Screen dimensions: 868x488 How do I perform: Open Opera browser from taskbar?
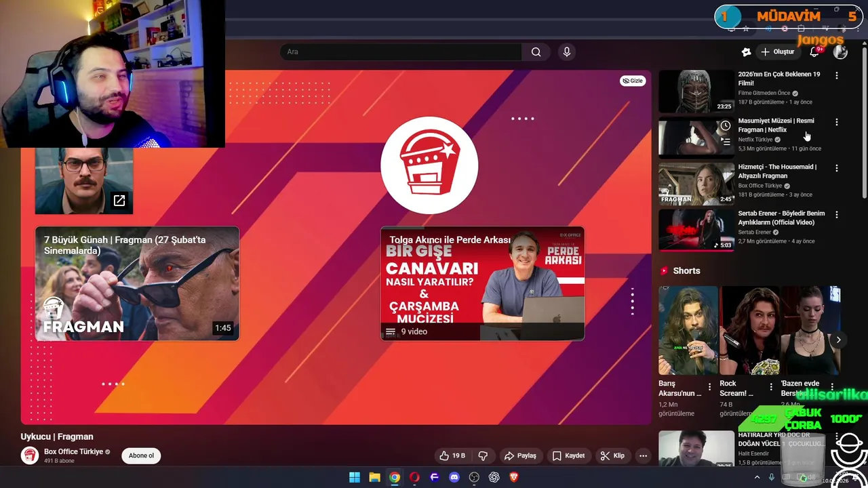coord(414,477)
